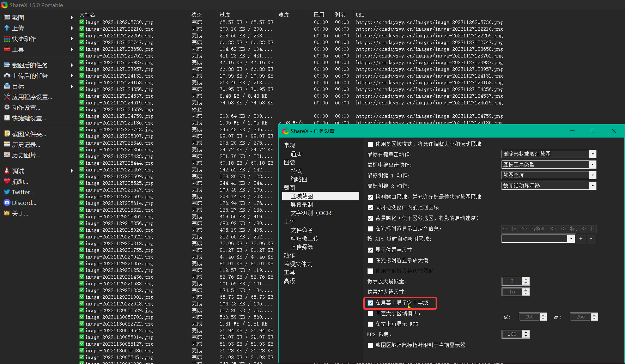Open 快捷动作 grid icon in sidebar
This screenshot has height=364, width=625.
[7, 38]
